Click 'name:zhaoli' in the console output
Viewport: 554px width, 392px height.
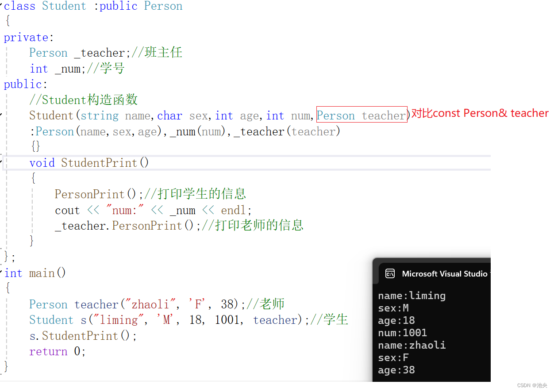tap(412, 345)
